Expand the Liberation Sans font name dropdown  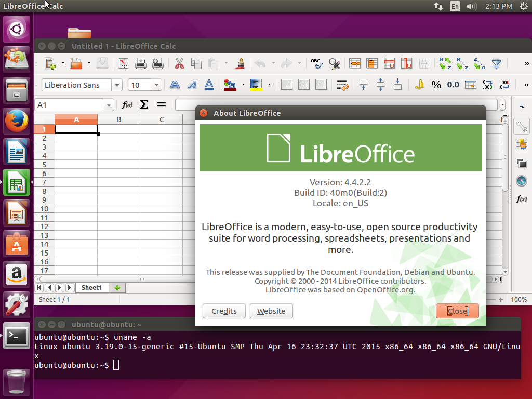[117, 85]
